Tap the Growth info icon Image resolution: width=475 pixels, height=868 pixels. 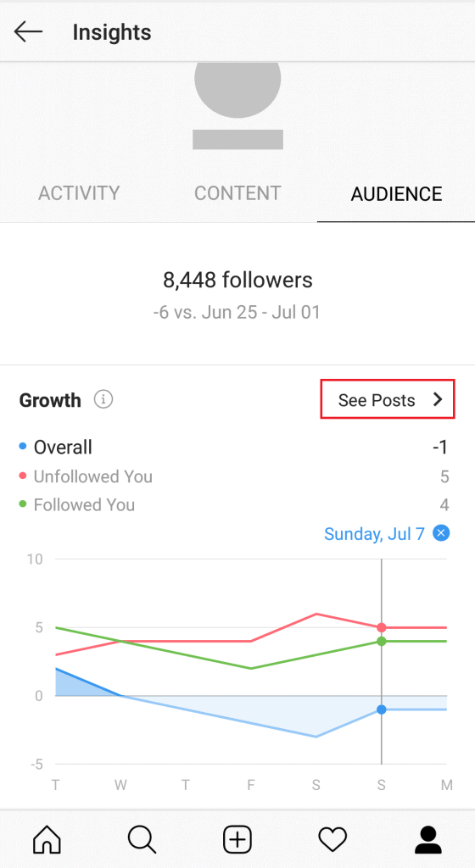[103, 399]
